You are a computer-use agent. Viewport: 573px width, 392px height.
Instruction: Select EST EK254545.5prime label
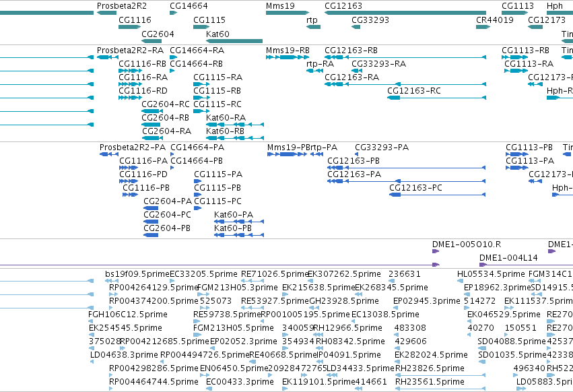tap(125, 328)
